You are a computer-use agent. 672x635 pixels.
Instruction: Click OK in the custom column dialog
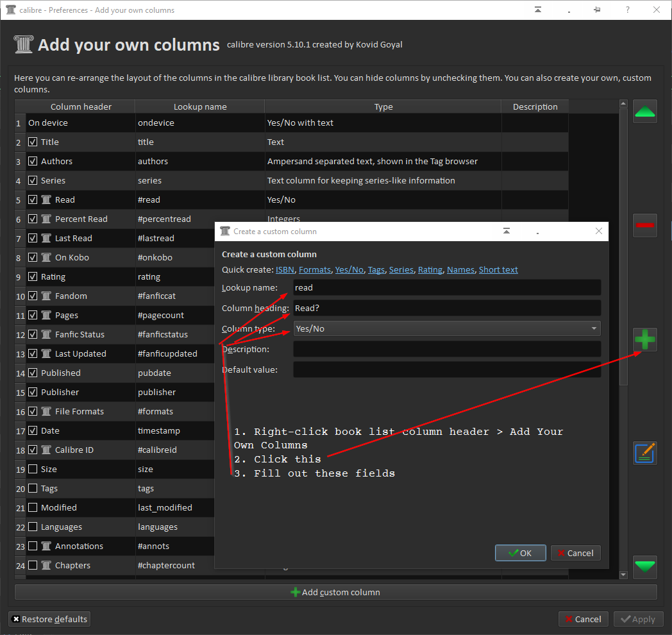tap(520, 553)
